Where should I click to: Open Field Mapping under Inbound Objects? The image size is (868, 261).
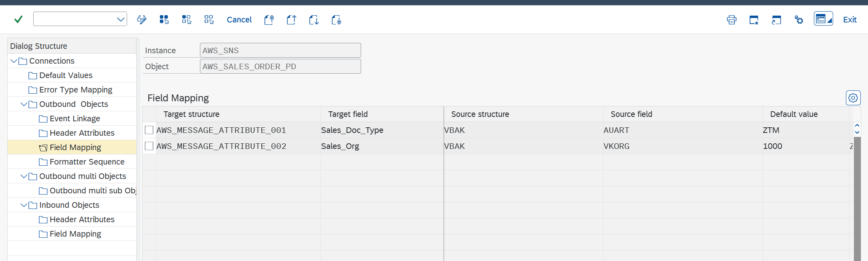coord(75,234)
